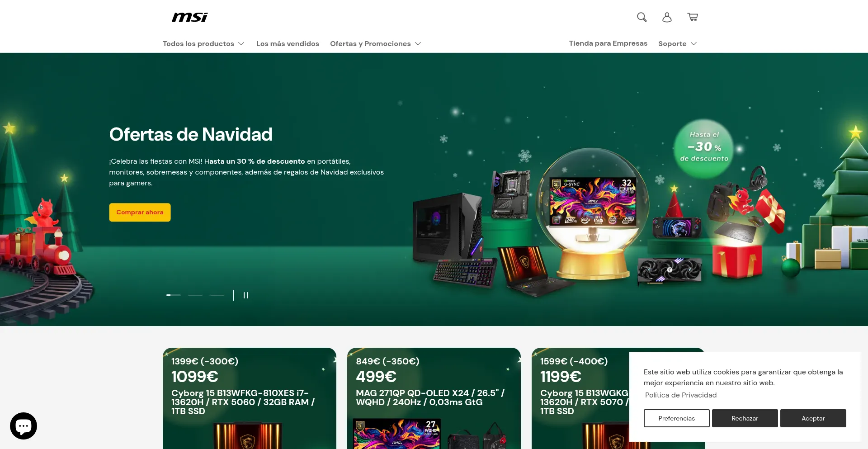This screenshot has height=449, width=868.
Task: View the shopping cart icon
Action: pyautogui.click(x=693, y=17)
